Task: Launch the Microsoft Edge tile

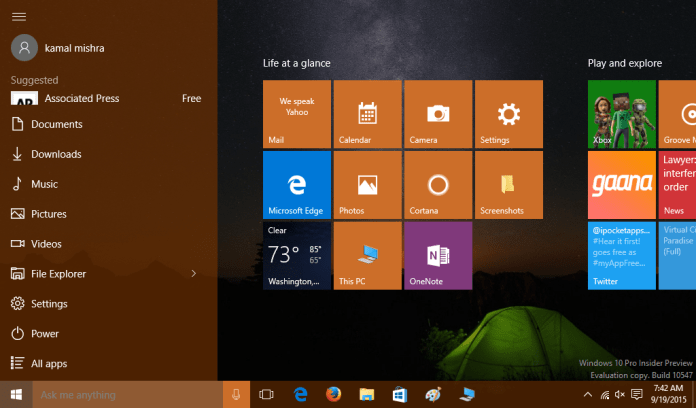Action: (x=297, y=185)
